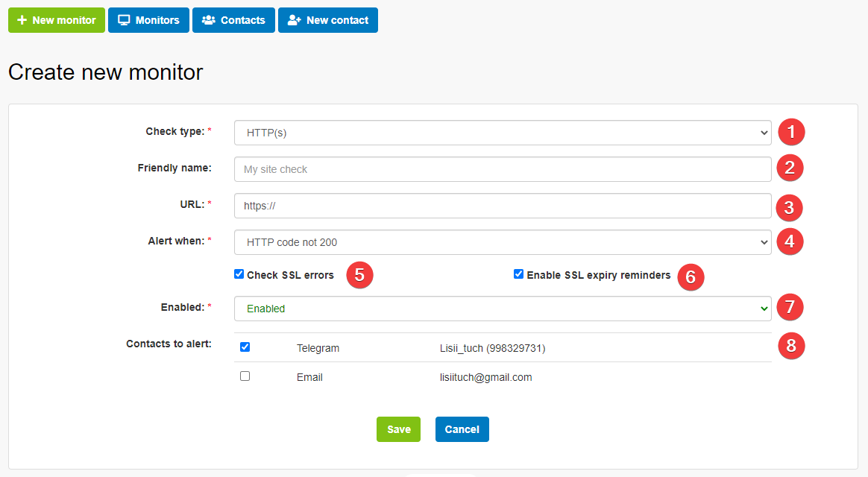Click the screen icon on Monitors button
This screenshot has width=868, height=477.
point(125,20)
